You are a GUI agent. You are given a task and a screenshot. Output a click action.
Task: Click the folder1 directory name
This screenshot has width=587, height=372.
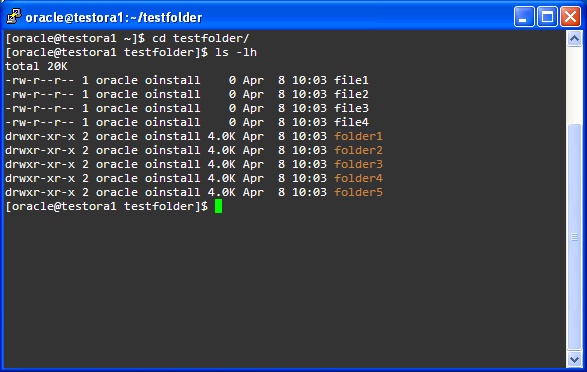(x=358, y=136)
